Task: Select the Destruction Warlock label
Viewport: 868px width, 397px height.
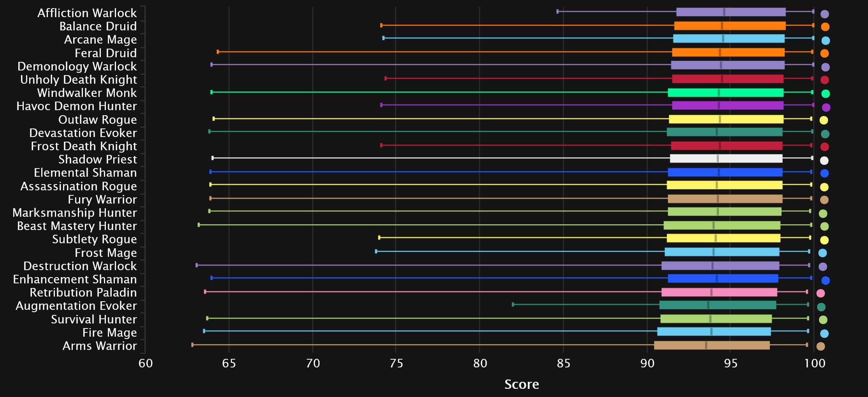Action: coord(80,266)
